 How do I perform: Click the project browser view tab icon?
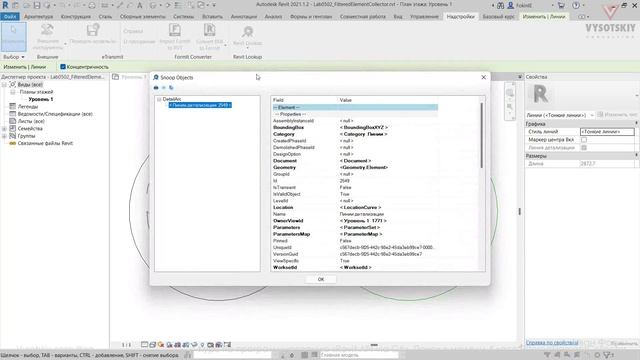pyautogui.click(x=116, y=77)
